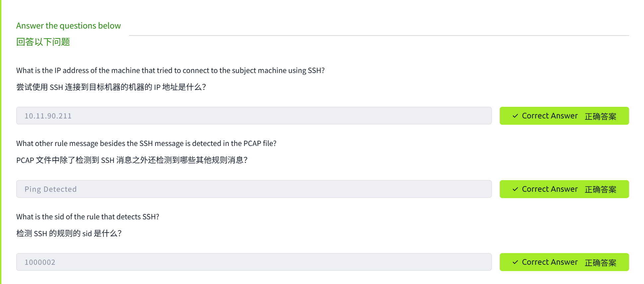
Task: Click into the 1000002 sid answer field
Action: click(254, 262)
